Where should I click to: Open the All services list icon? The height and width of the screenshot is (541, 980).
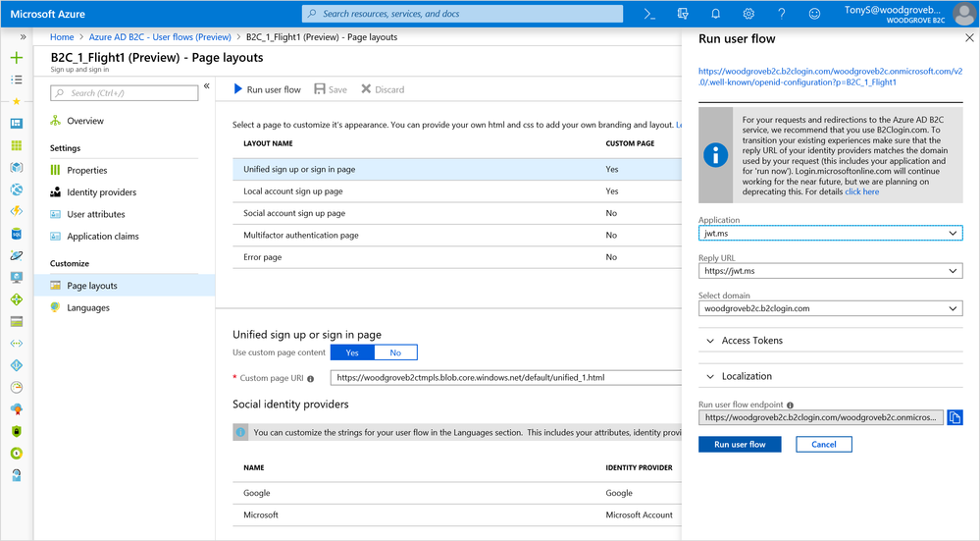17,80
